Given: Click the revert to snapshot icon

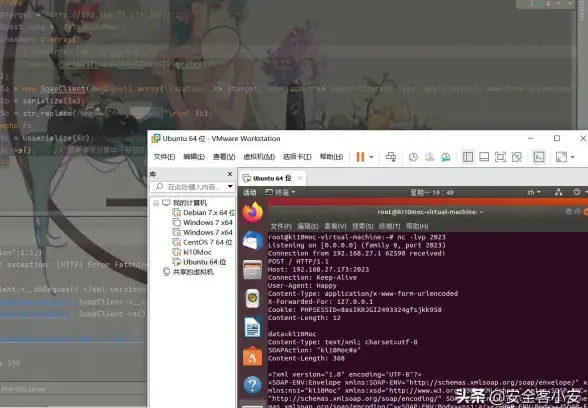Looking at the screenshot, I should [429, 157].
